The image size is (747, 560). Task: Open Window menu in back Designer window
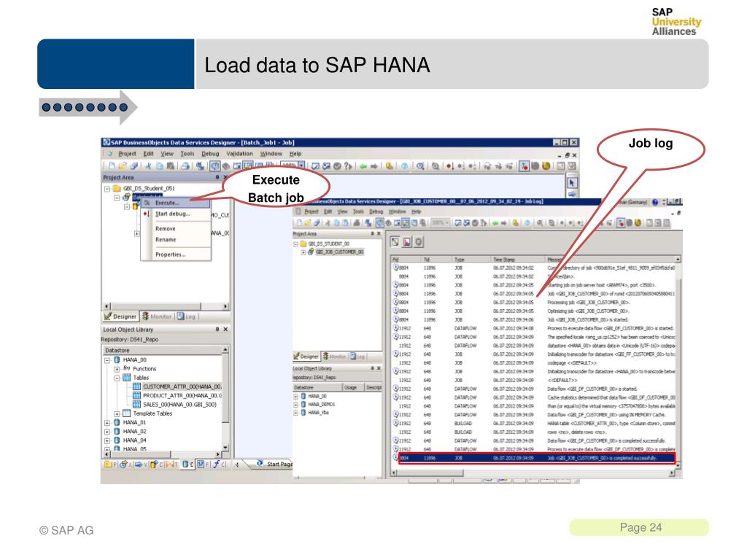point(271,154)
